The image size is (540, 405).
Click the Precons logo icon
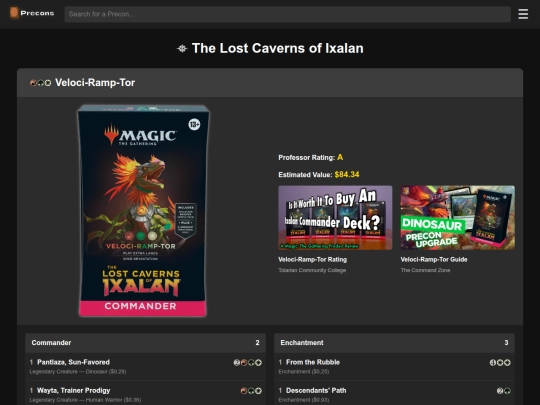click(x=14, y=13)
